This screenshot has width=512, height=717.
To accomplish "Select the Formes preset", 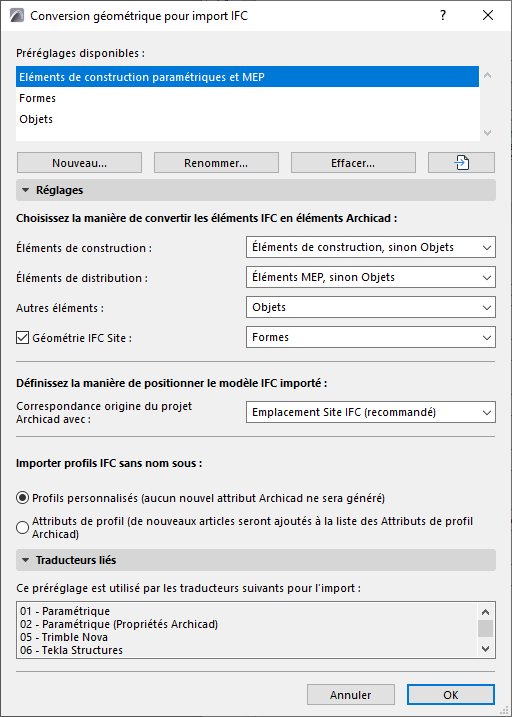I will (x=247, y=98).
